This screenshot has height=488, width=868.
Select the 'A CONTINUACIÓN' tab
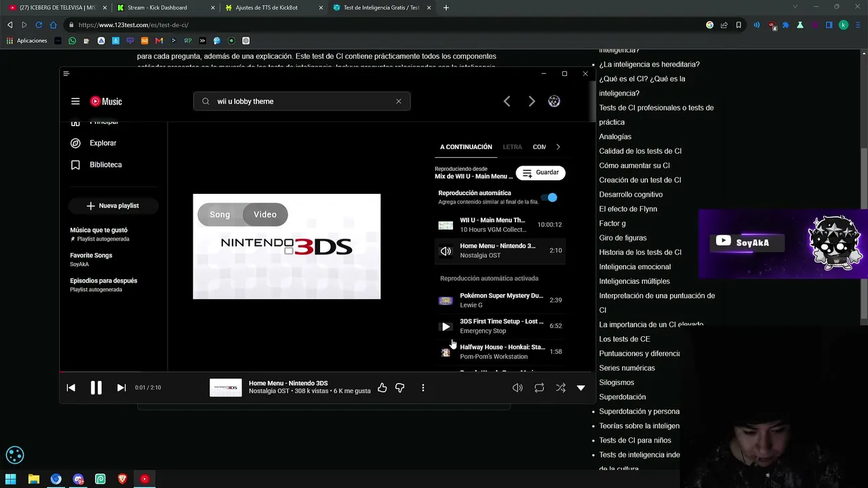pyautogui.click(x=466, y=147)
